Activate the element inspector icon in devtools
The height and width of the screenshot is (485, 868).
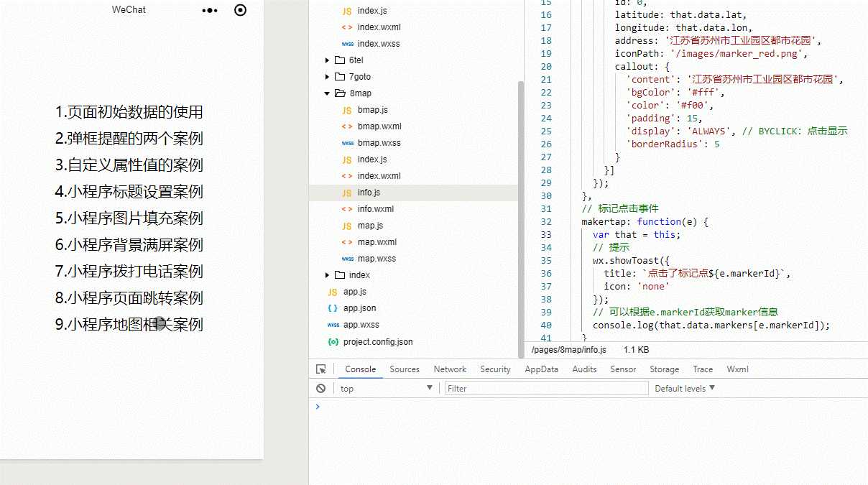321,369
